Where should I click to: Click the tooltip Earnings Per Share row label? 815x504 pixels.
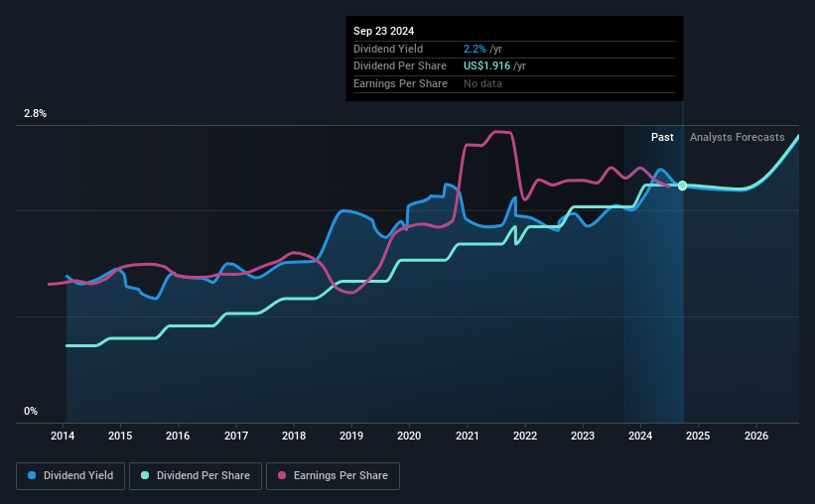(400, 83)
